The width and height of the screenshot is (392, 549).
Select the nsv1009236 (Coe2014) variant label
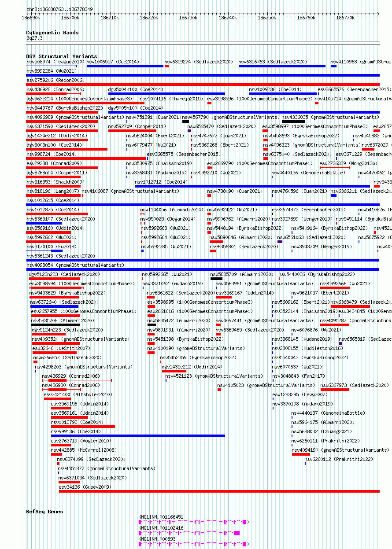click(275, 89)
